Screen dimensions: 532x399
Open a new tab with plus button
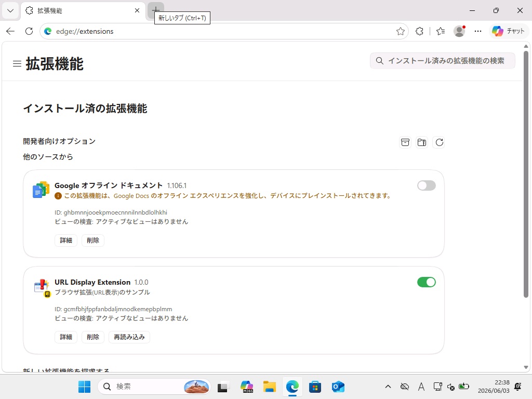(x=156, y=9)
